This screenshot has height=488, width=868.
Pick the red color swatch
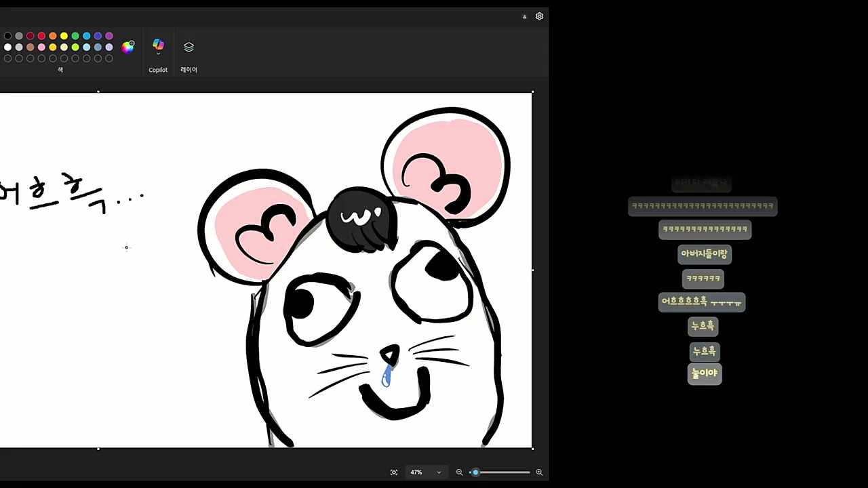point(41,36)
